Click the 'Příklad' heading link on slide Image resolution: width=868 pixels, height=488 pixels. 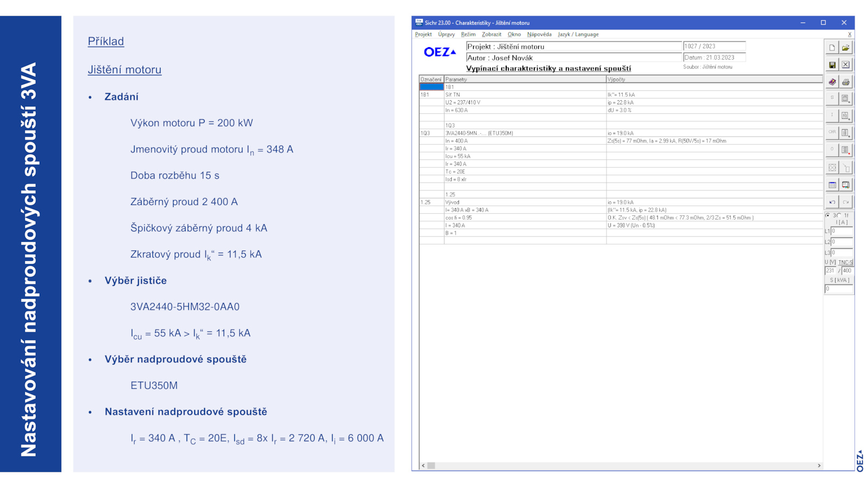tap(106, 41)
